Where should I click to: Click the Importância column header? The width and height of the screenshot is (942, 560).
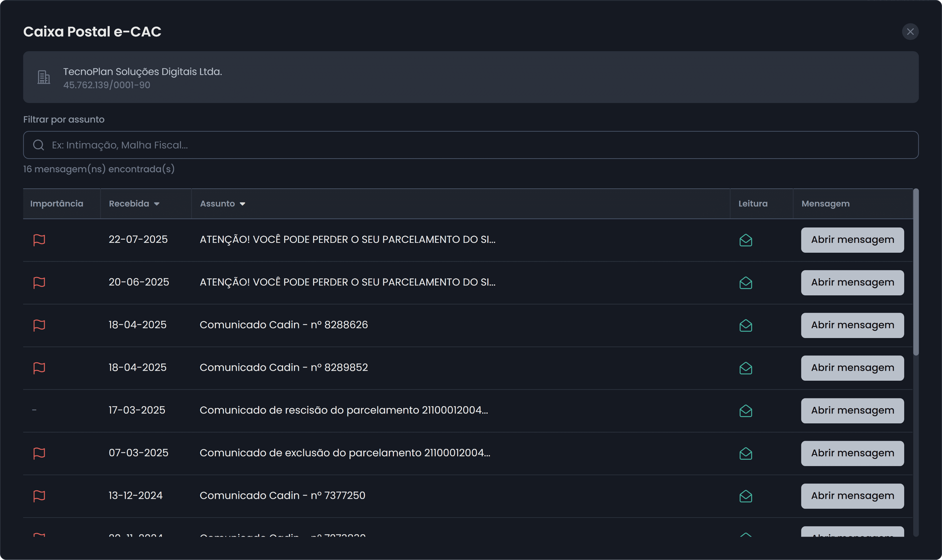57,204
